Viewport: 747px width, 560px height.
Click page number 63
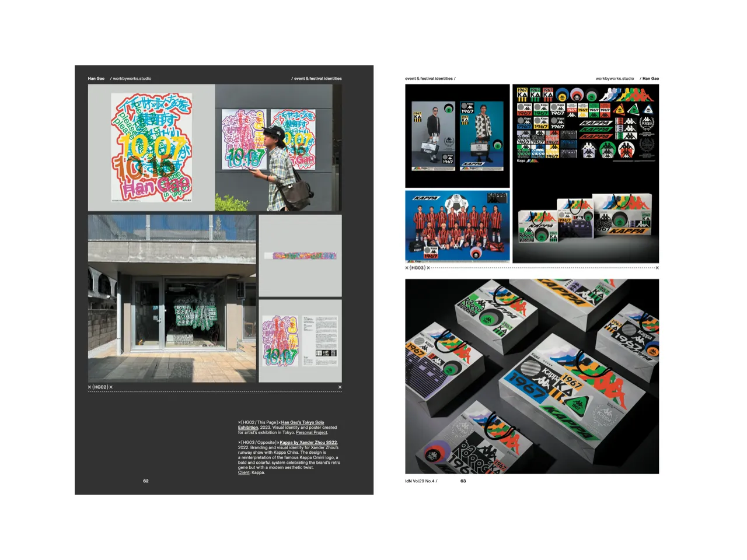(x=463, y=481)
